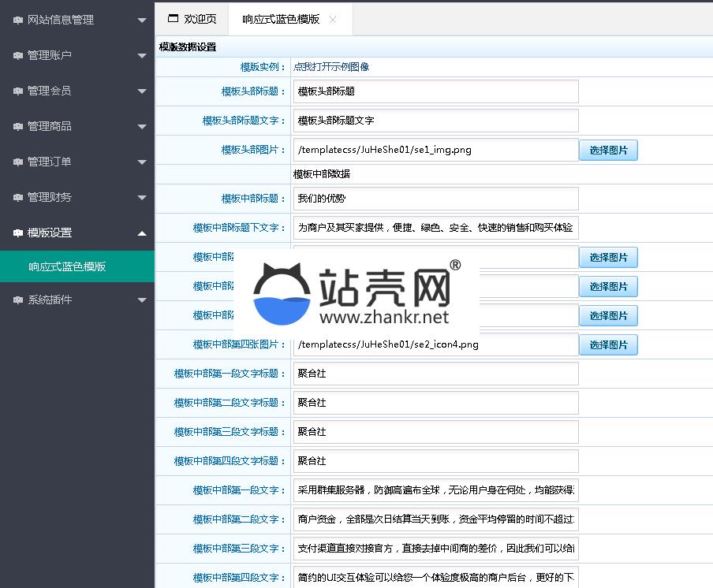Click the window icon on 欢迎页 tab
Screen dimensions: 713x588
173,19
